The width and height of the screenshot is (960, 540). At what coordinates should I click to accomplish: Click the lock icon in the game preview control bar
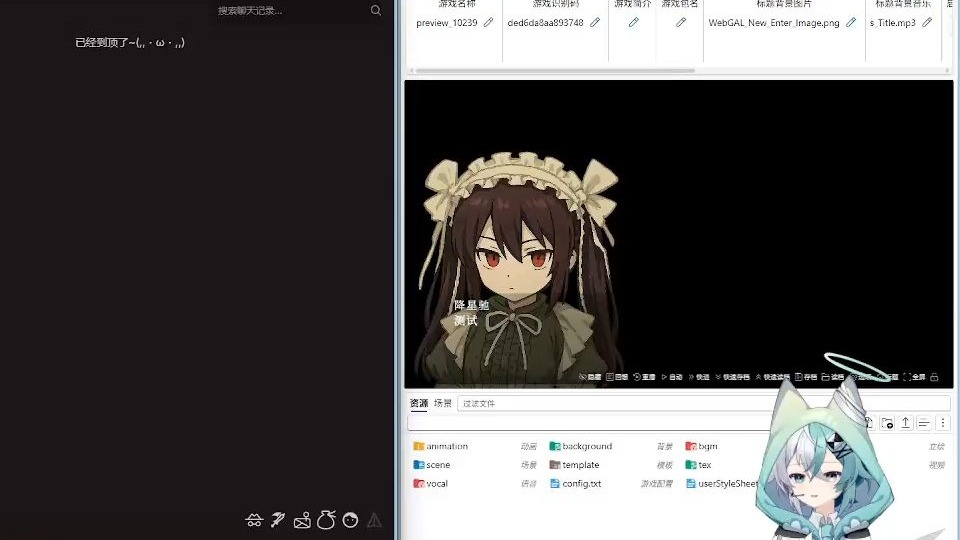coord(934,377)
